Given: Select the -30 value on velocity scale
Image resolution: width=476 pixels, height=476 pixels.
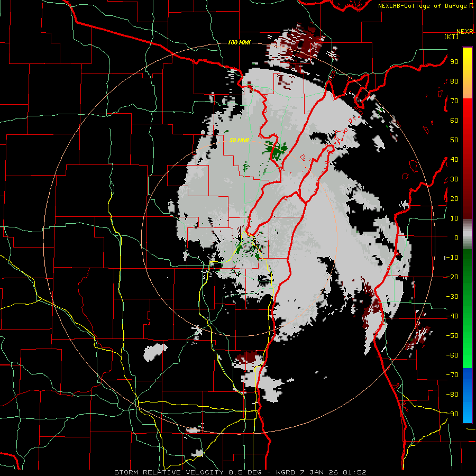Looking at the screenshot, I should tap(452, 297).
